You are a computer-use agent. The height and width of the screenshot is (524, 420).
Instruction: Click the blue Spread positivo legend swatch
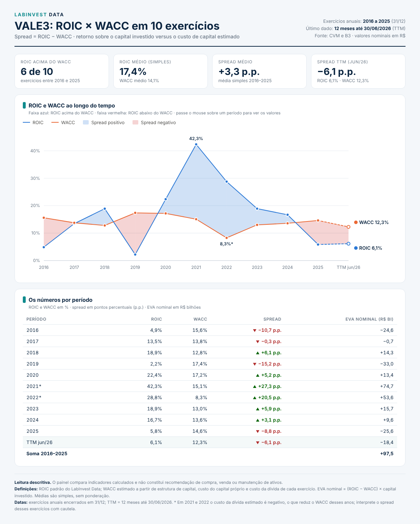[86, 123]
